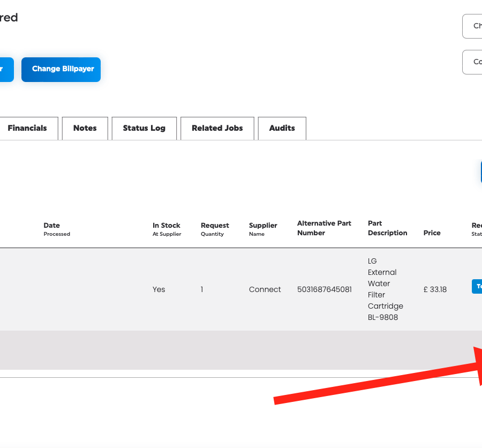Click the LG External Water Filter description
Image resolution: width=482 pixels, height=448 pixels.
(385, 289)
